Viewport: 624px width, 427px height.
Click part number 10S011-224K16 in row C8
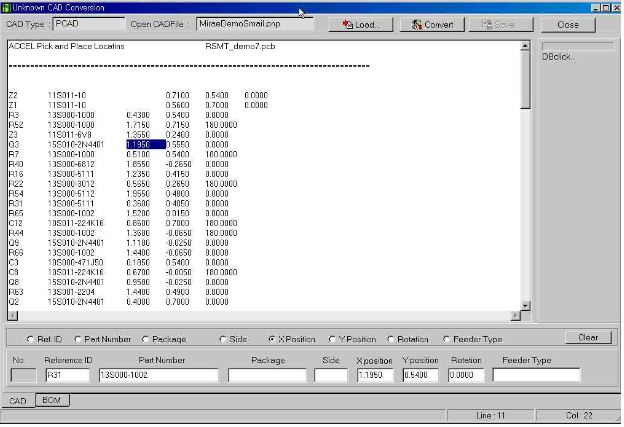coord(76,272)
